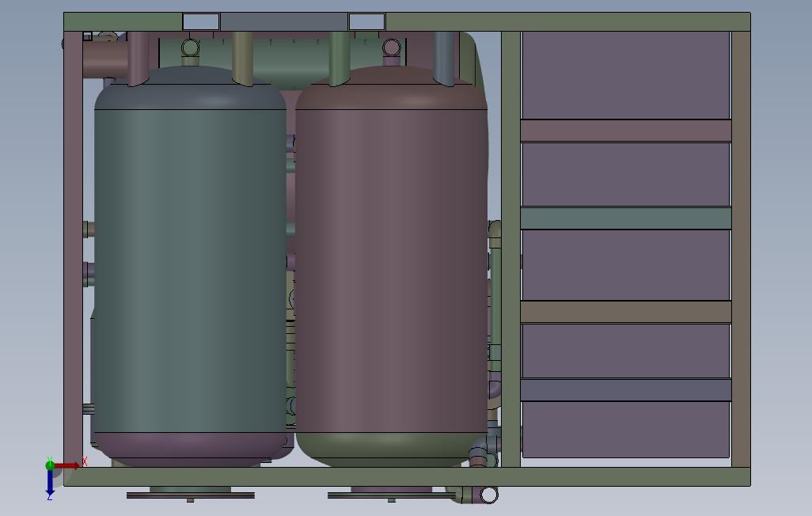The height and width of the screenshot is (516, 812).
Task: Select the gray plate between the two top openings
Action: click(x=284, y=21)
